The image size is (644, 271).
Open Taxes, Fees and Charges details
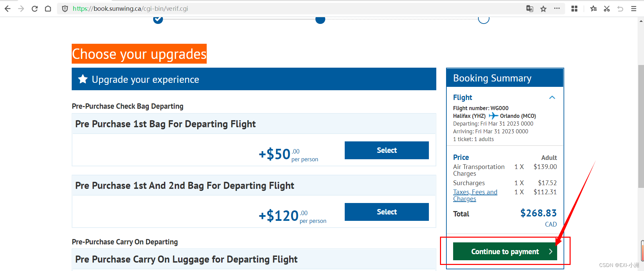coord(475,195)
